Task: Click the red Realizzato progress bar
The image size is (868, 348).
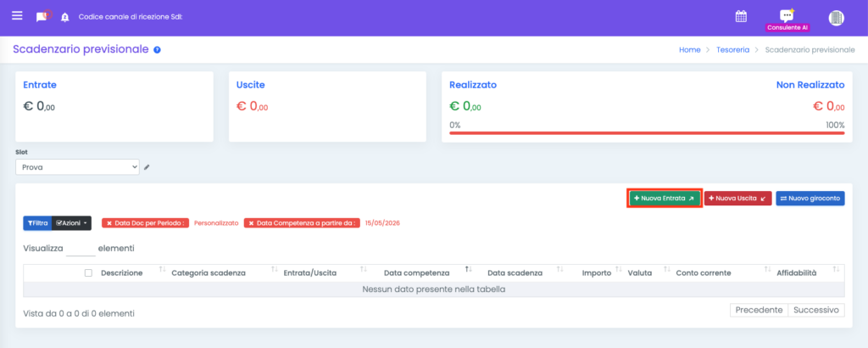Action: (x=647, y=133)
